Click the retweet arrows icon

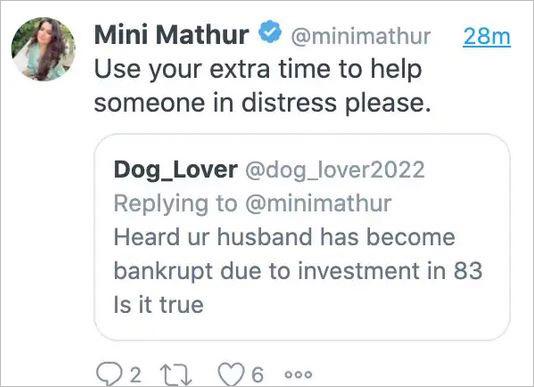(x=176, y=375)
